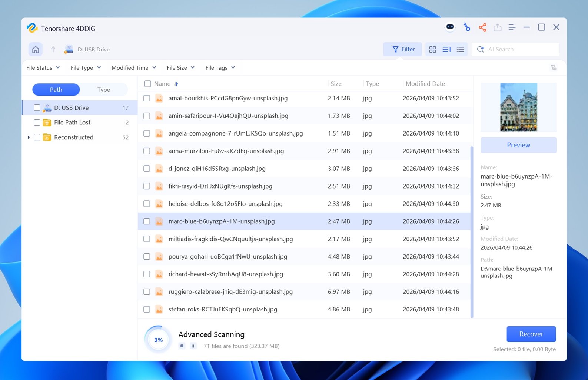
Task: Go up one folder level arrow
Action: [x=53, y=49]
